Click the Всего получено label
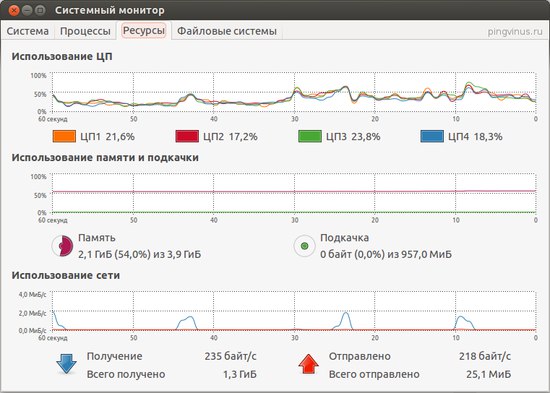550x393 pixels. tap(126, 374)
